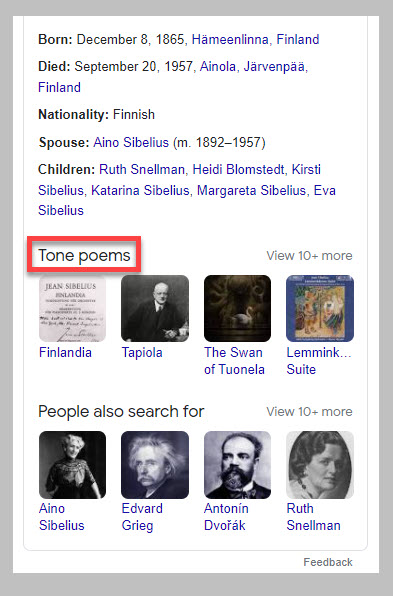Visit the Järvenpää link
Viewport: 393px width, 596px height.
(x=274, y=67)
